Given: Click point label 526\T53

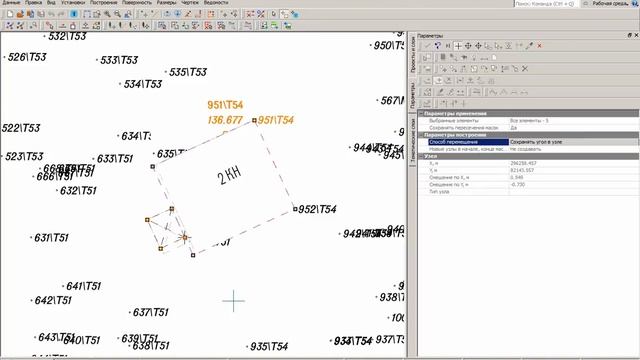Looking at the screenshot, I should (x=27, y=57).
